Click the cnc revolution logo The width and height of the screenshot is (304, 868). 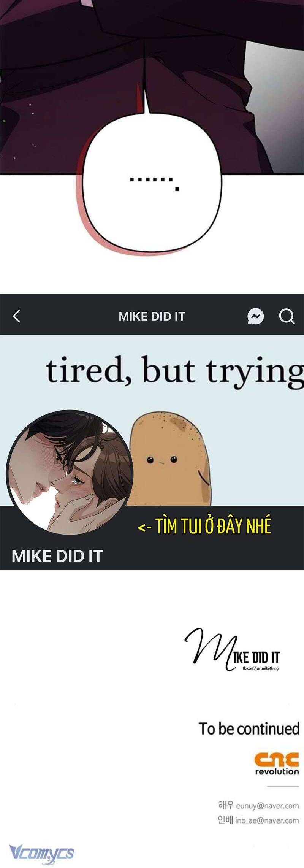pos(277,764)
